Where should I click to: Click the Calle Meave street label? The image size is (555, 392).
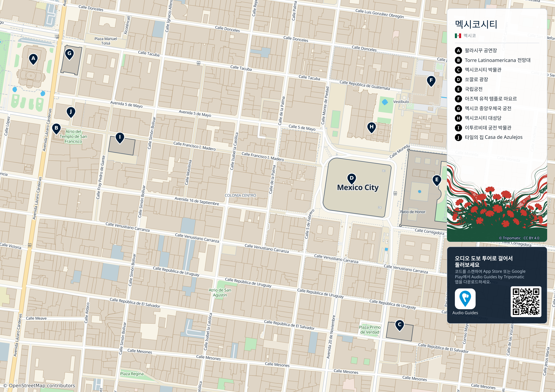36,318
